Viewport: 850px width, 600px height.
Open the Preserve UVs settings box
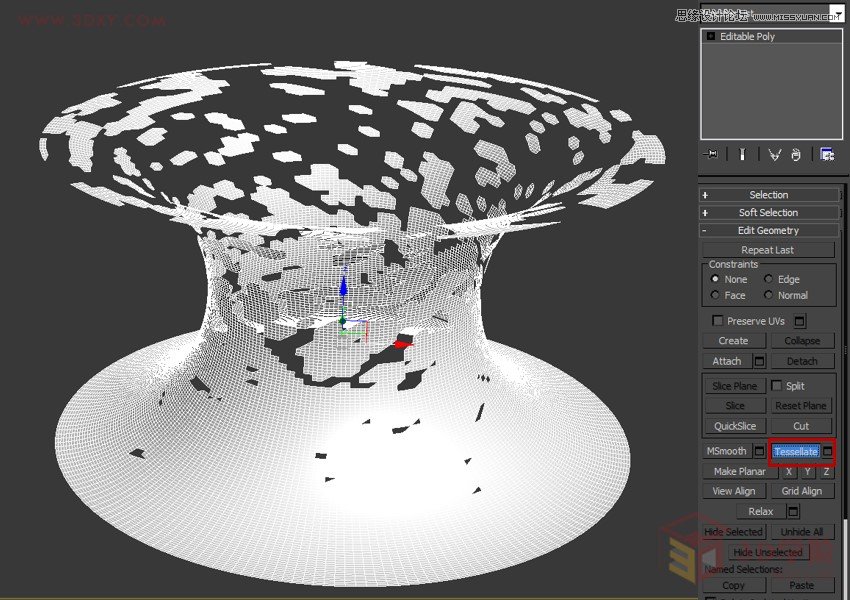[798, 320]
